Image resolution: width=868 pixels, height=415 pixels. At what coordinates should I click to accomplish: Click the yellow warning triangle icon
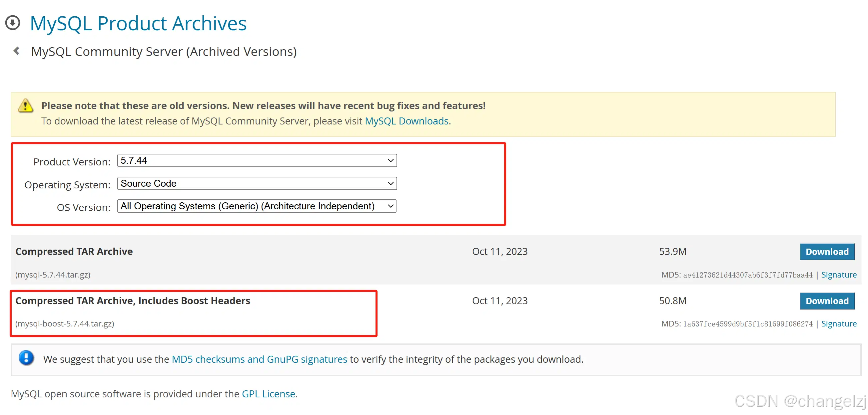pos(26,106)
